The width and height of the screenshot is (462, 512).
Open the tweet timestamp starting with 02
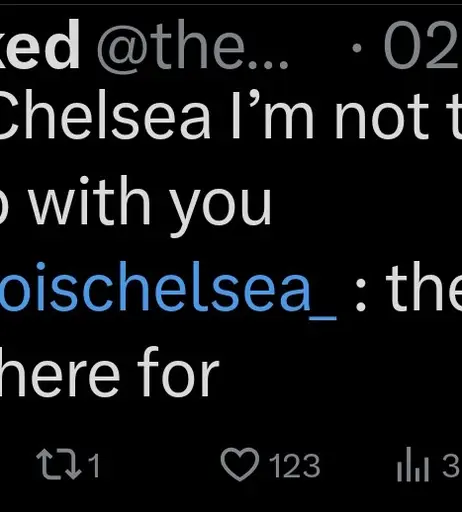(x=423, y=45)
